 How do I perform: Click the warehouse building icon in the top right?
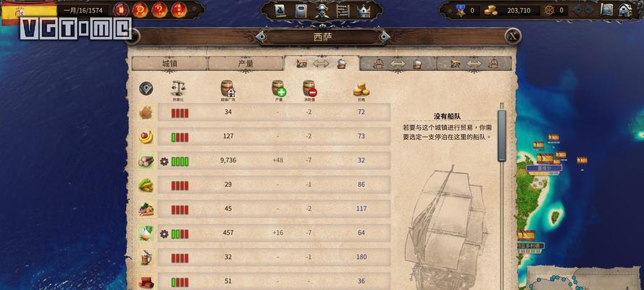[x=625, y=10]
